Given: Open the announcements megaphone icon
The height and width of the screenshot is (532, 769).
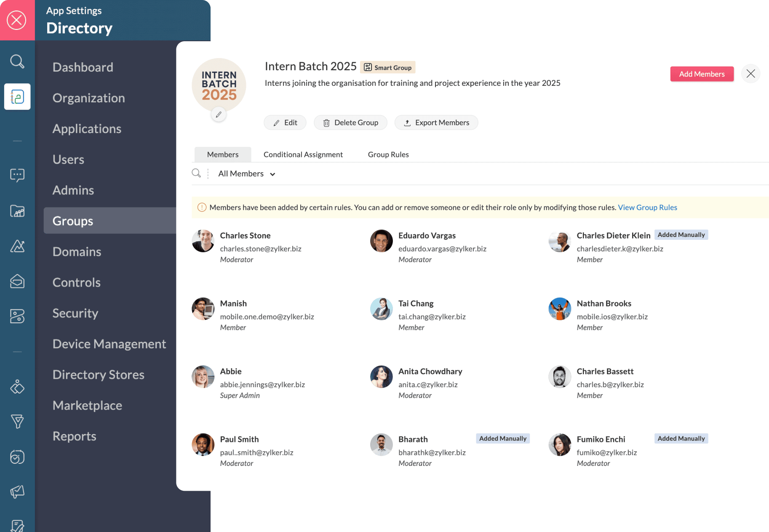Looking at the screenshot, I should 17,492.
